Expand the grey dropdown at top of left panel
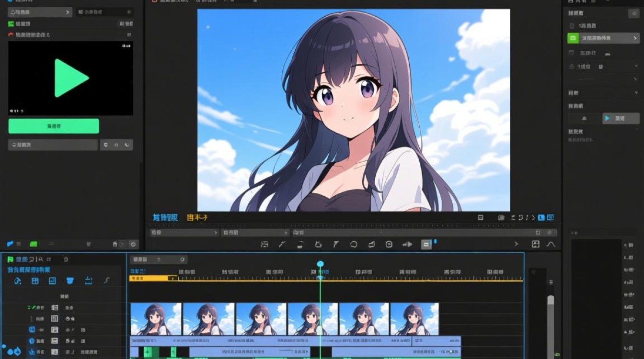Viewport: 644px width, 359px height. pyautogui.click(x=40, y=12)
